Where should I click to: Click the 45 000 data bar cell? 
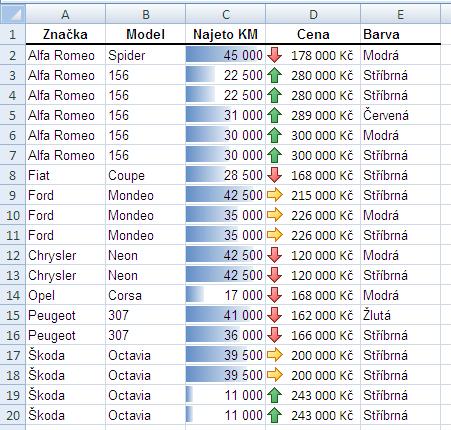point(226,55)
